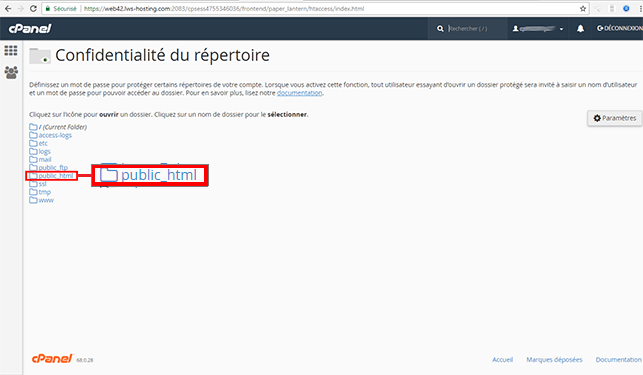Open the apps grid icon in sidebar
This screenshot has width=643, height=375.
click(x=11, y=50)
